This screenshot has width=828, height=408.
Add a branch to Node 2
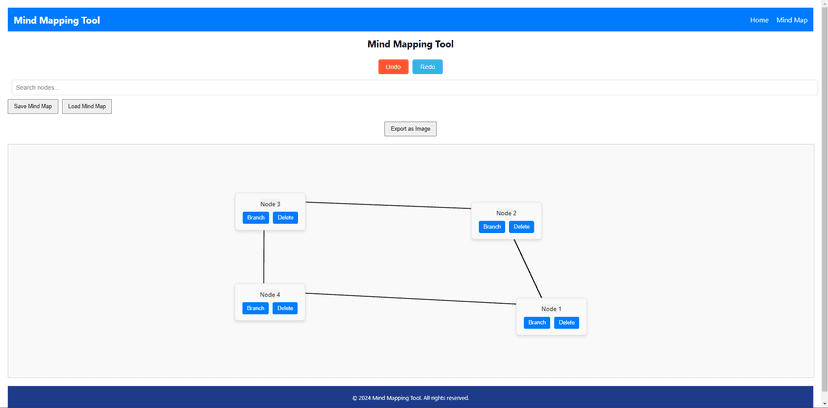(492, 227)
